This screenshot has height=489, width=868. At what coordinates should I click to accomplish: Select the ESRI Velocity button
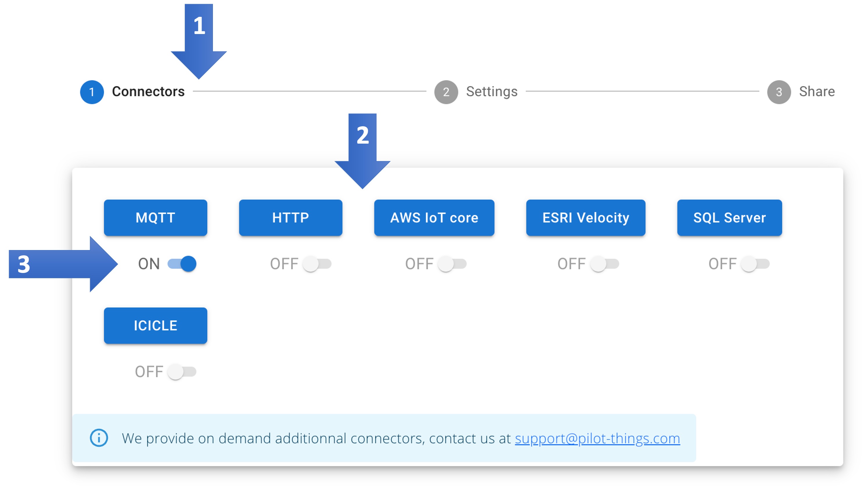tap(586, 217)
